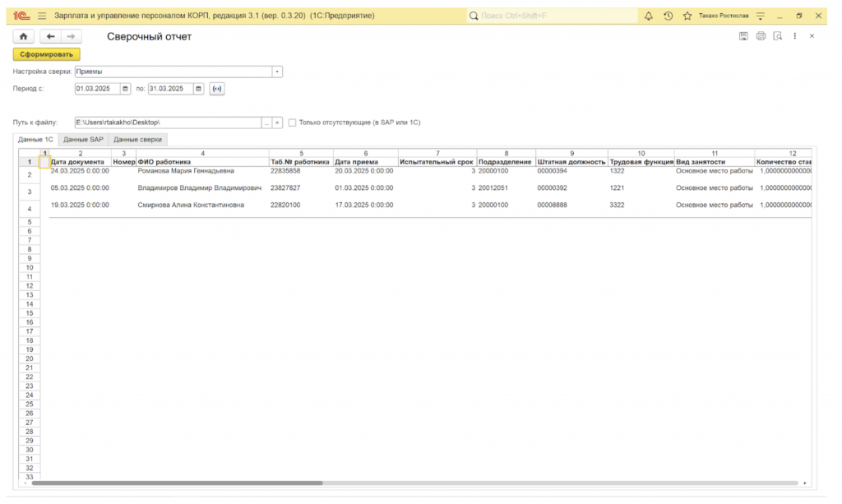This screenshot has width=842, height=504.
Task: Click the save report diskette icon
Action: (x=743, y=36)
